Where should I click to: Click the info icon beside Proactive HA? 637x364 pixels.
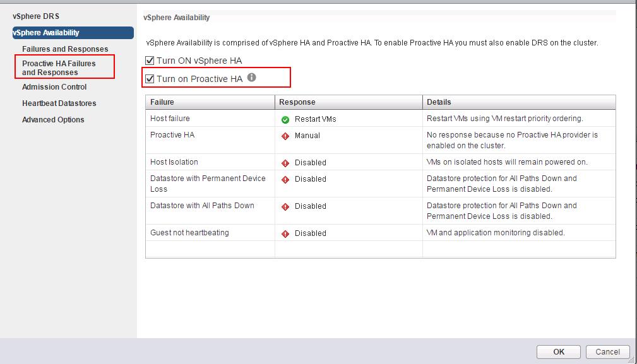click(252, 78)
